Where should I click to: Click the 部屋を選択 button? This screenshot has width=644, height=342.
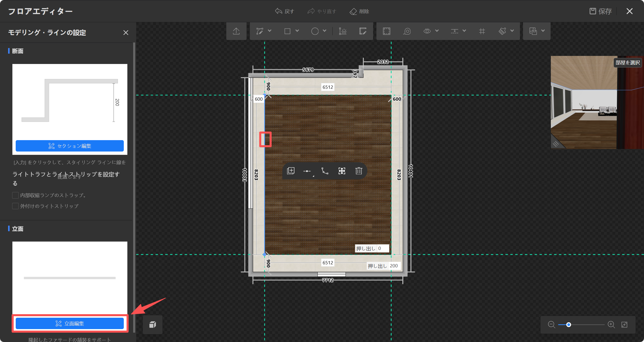(628, 62)
